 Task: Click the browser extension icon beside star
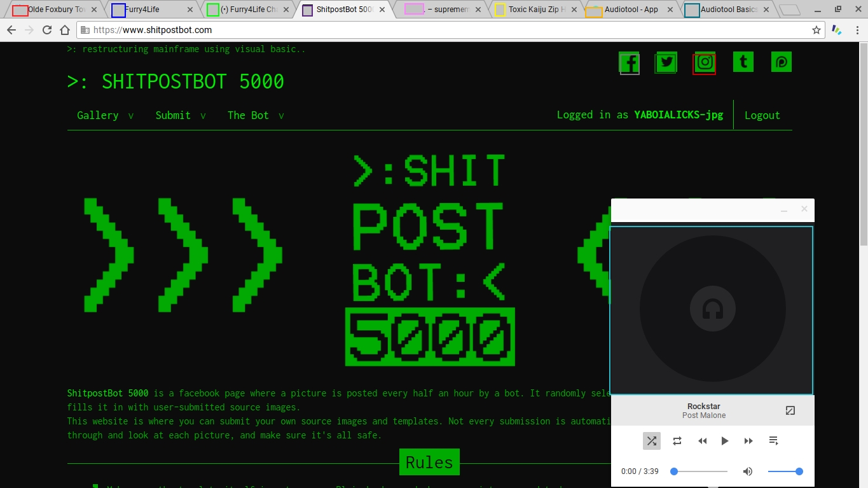point(837,30)
